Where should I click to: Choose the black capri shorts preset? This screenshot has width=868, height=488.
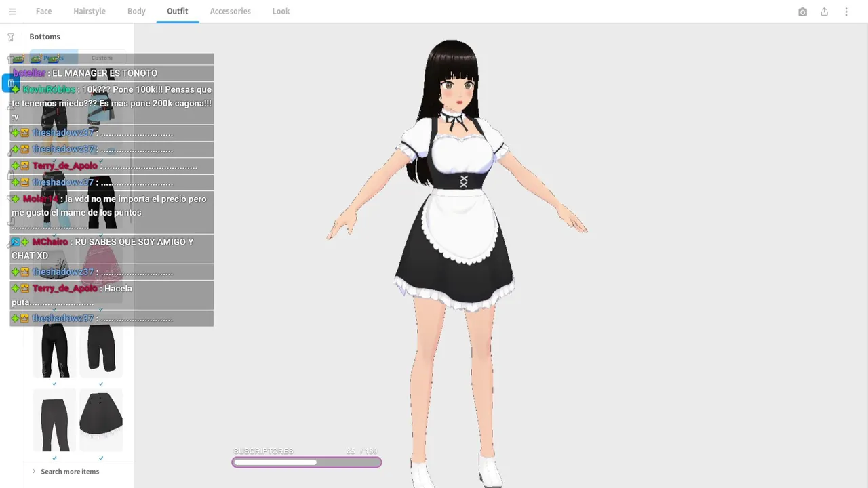[x=101, y=347]
